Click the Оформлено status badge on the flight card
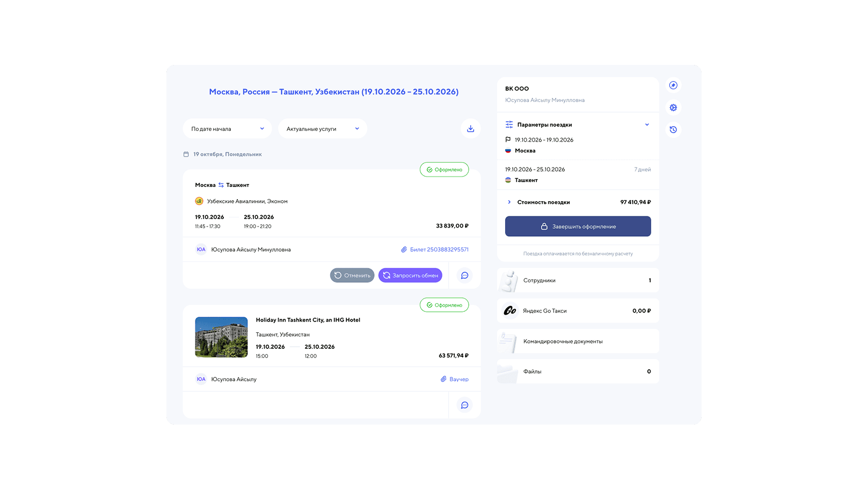Image resolution: width=868 pixels, height=489 pixels. [444, 170]
